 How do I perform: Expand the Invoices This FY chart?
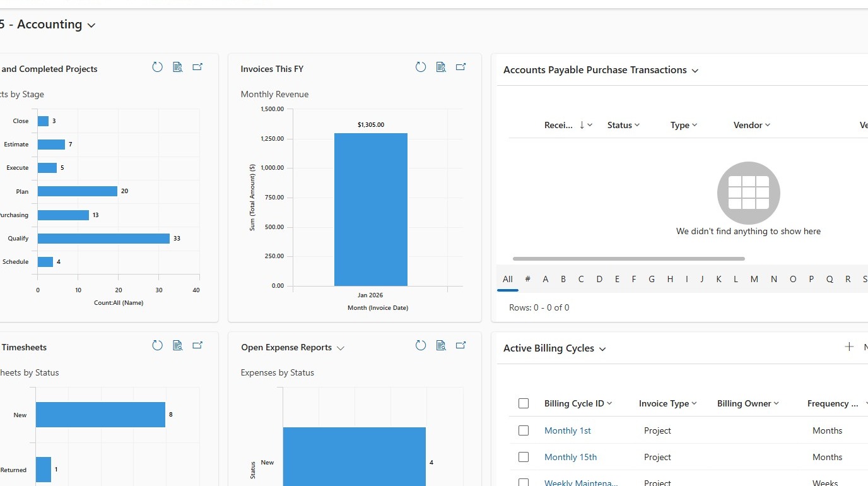(461, 67)
